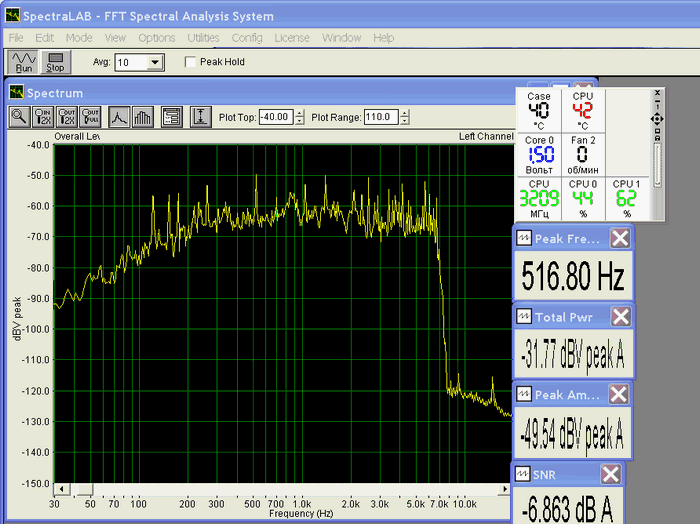Click the horizontal scrollbar left arrow
700x524 pixels.
(62, 489)
